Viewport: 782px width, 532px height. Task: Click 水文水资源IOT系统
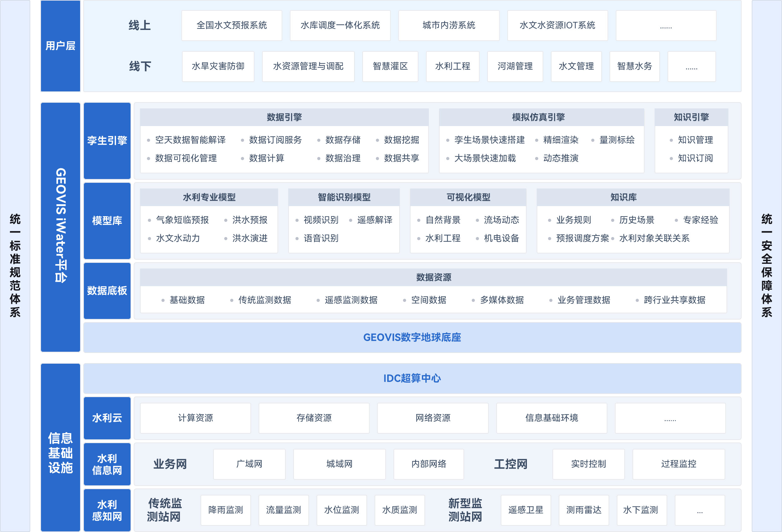(557, 25)
